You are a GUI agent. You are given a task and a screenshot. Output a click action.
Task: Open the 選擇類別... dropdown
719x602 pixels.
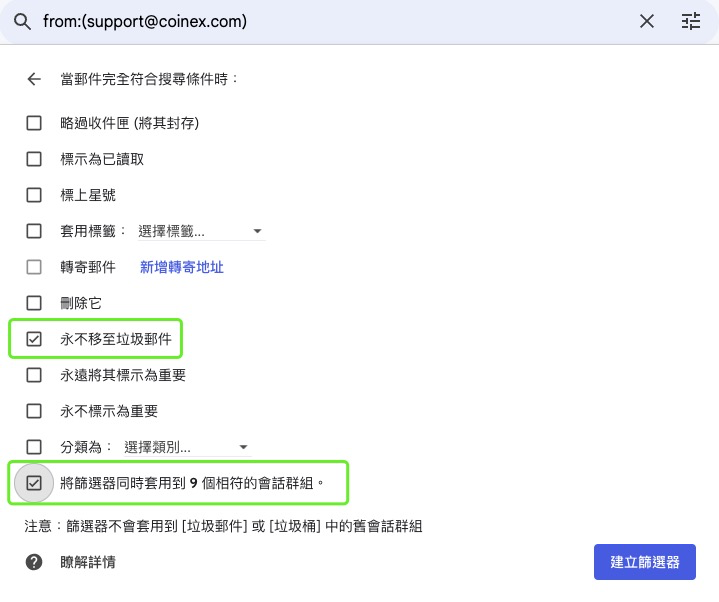click(x=187, y=447)
